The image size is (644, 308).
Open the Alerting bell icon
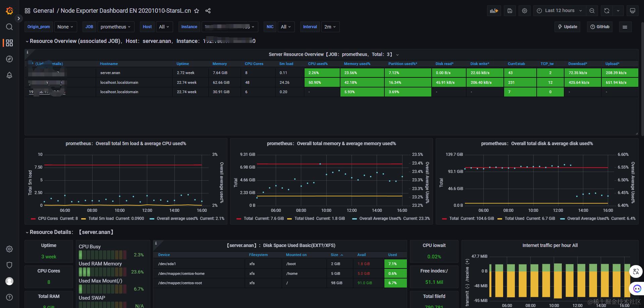[x=9, y=75]
